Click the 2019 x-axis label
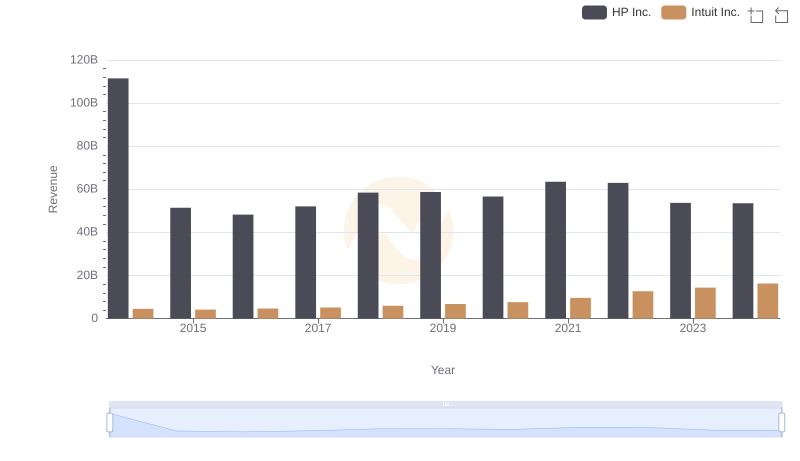 [443, 328]
